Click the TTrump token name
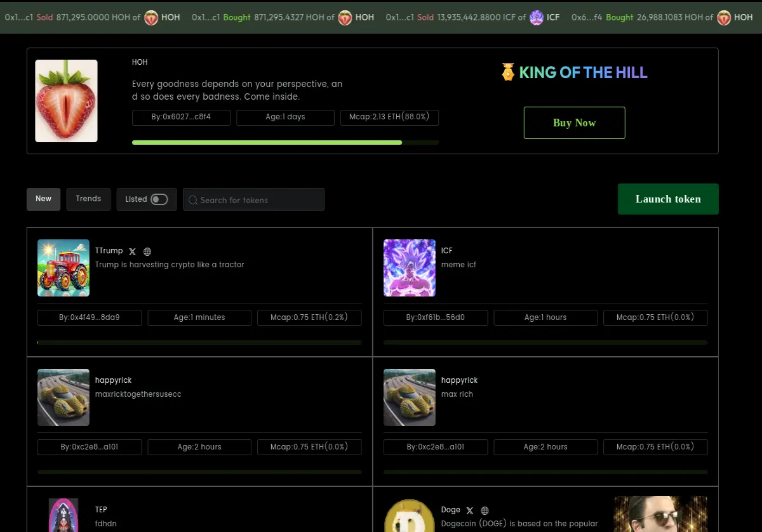The image size is (762, 532). [x=109, y=251]
